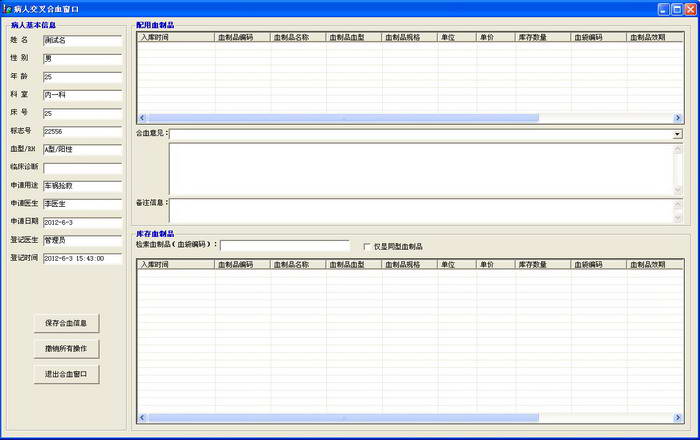Click the 床号 input field
The height and width of the screenshot is (440, 700).
(83, 113)
